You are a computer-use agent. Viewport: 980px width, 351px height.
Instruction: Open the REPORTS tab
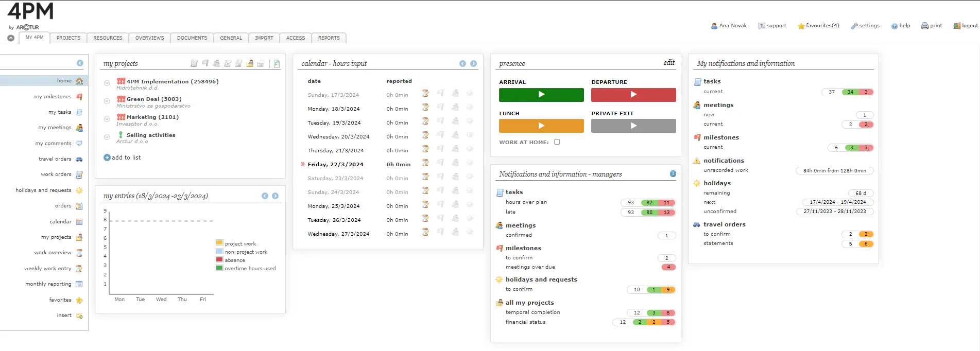coord(329,38)
